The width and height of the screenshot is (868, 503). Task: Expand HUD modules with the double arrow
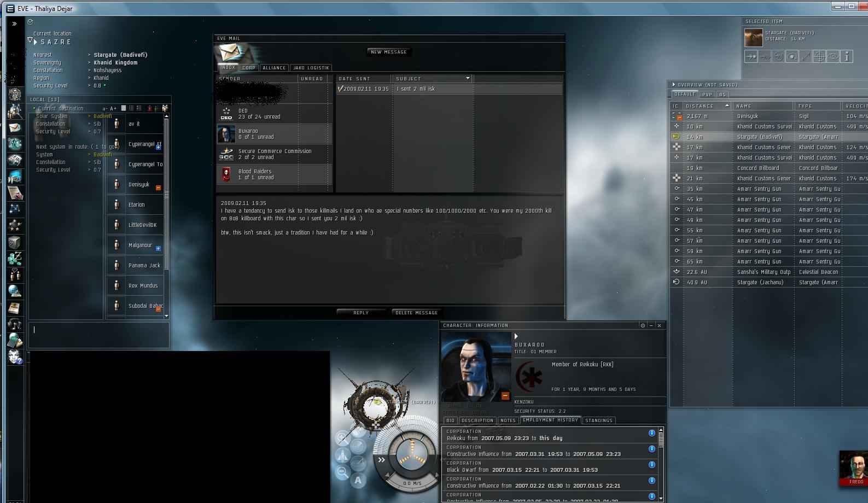click(x=381, y=460)
